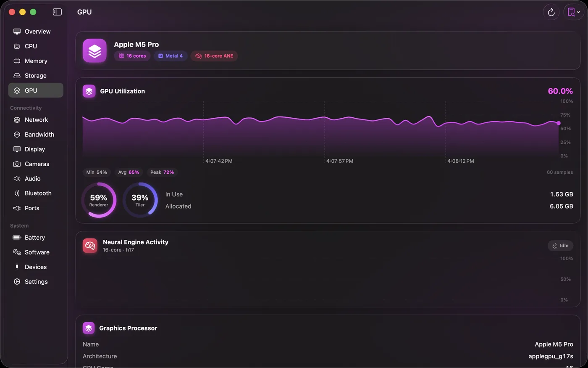Go to the Network page label

click(36, 120)
